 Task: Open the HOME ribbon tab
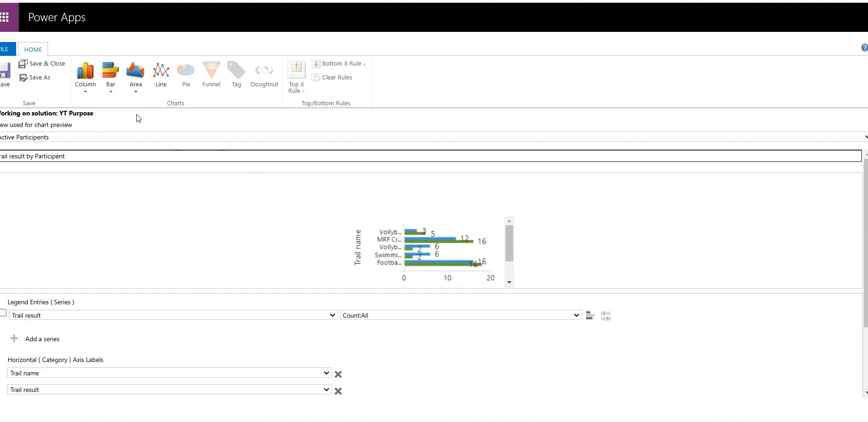pyautogui.click(x=33, y=49)
